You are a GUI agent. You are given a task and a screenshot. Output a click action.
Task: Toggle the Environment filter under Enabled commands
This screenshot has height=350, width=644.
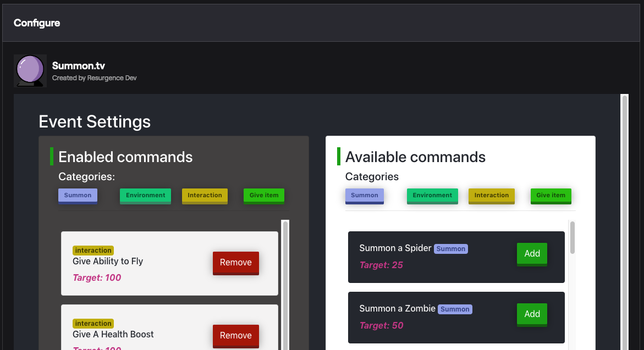tap(145, 195)
